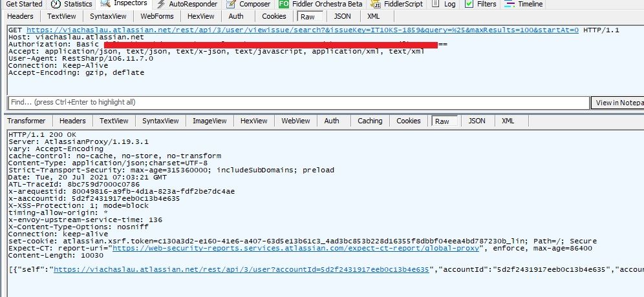Image resolution: width=644 pixels, height=297 pixels.
Task: Click the x-aaccountid header line
Action: (94, 199)
